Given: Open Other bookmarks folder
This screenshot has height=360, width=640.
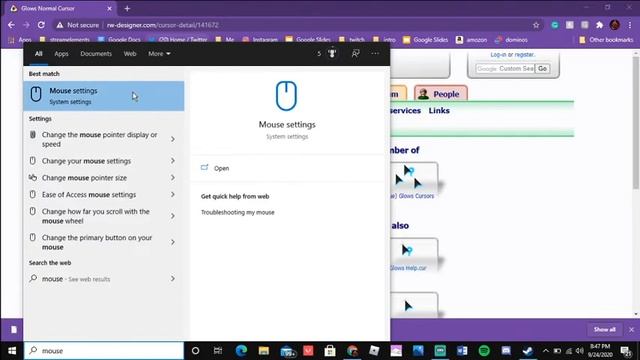Looking at the screenshot, I should tap(607, 40).
